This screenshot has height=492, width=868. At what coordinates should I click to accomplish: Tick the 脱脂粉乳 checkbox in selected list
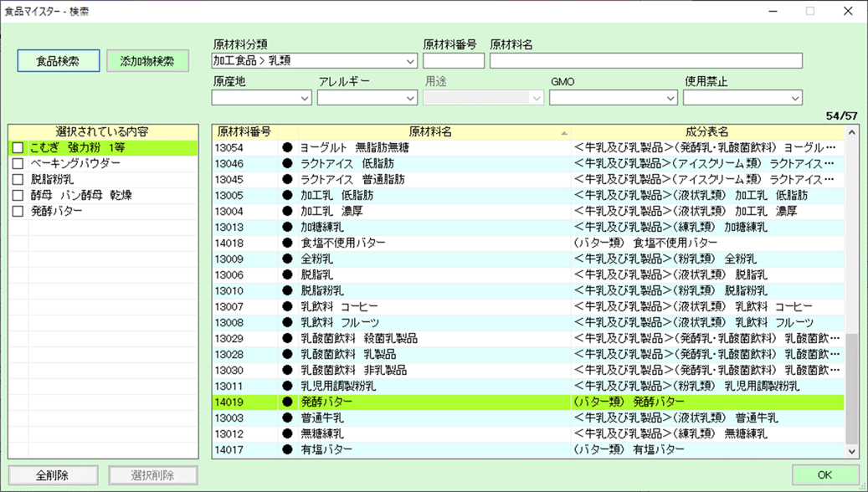[x=18, y=179]
